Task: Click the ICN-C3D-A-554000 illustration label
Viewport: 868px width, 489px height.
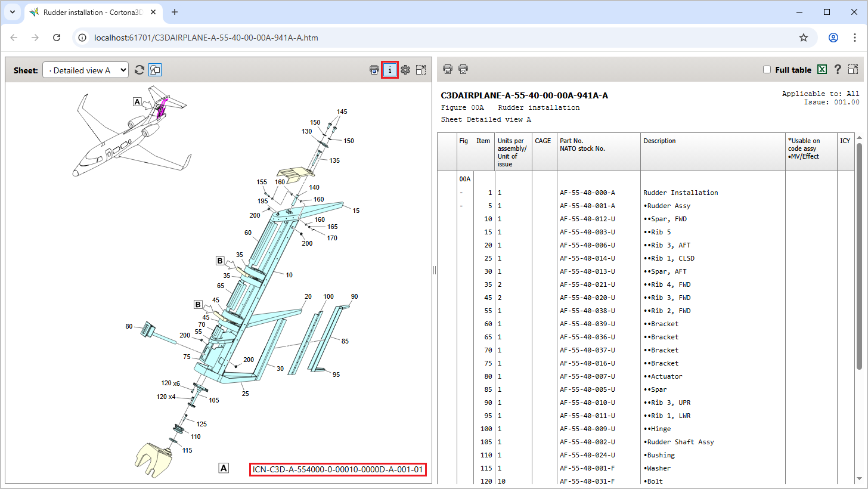Action: coord(338,469)
